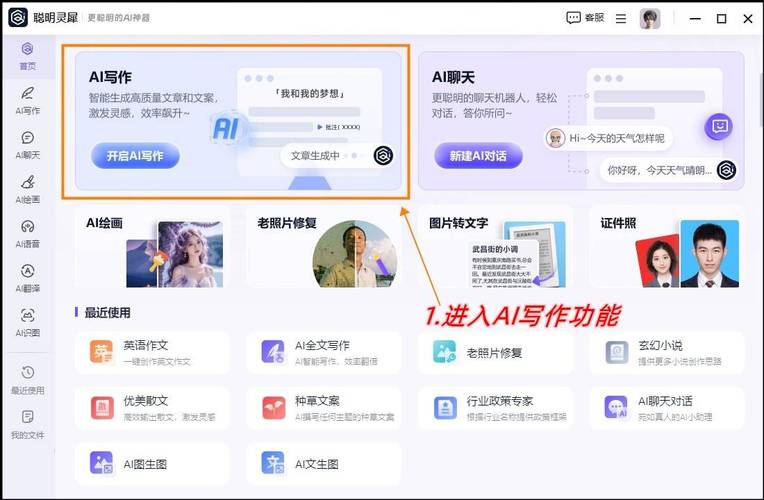Click the floating purple chat bubble icon
This screenshot has height=500, width=764.
[x=719, y=127]
